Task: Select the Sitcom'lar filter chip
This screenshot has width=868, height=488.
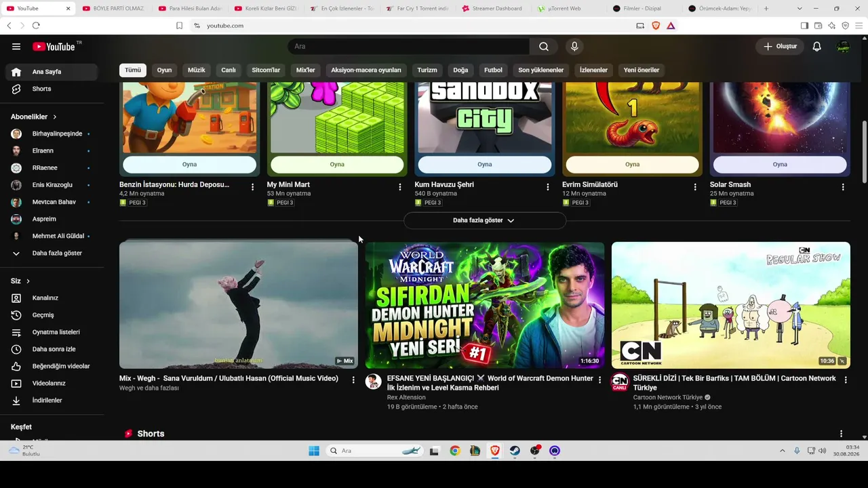Action: coord(266,70)
